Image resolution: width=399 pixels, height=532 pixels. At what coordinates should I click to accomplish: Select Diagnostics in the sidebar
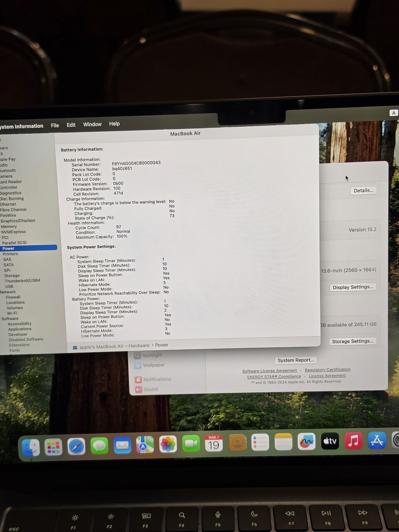pyautogui.click(x=11, y=193)
